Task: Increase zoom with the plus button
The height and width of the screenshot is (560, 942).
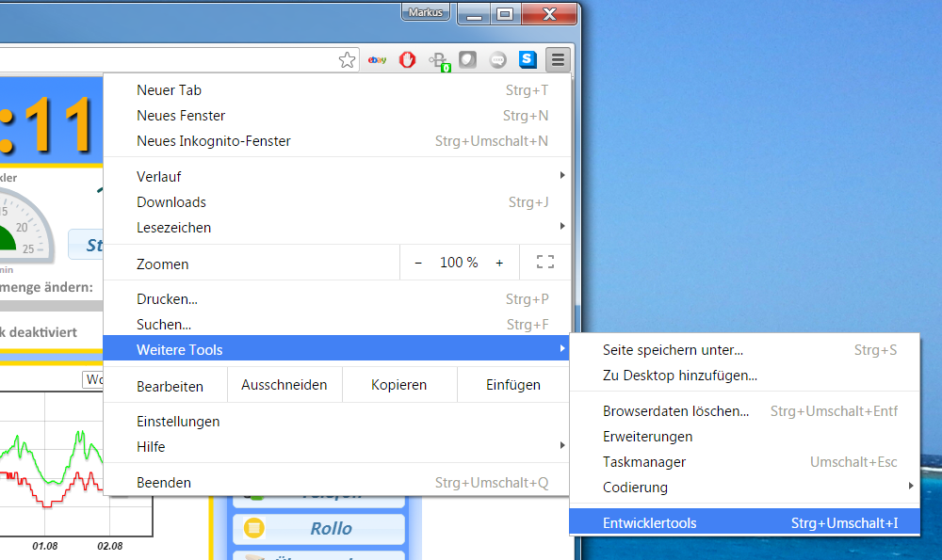Action: coord(499,263)
